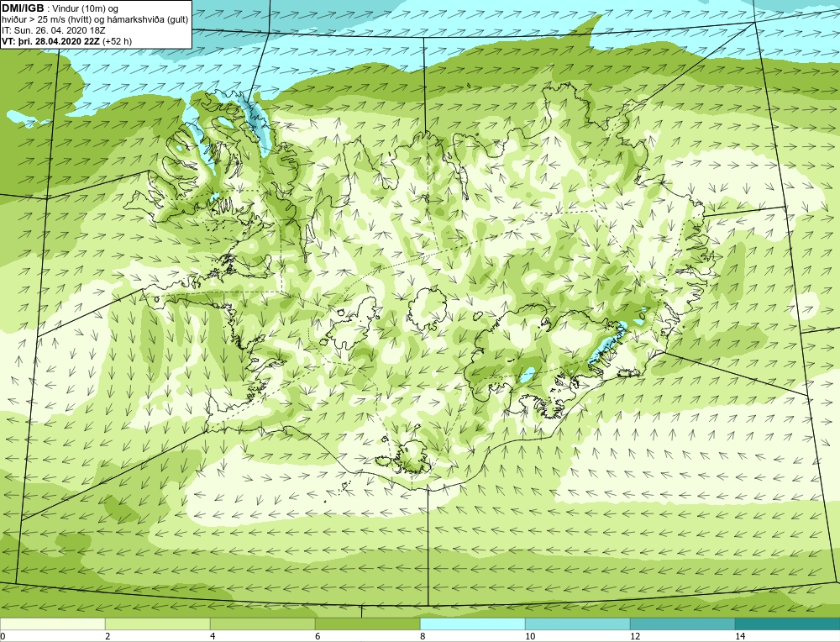Image resolution: width=840 pixels, height=642 pixels.
Task: Click the 2–4 m/s light green swatch
Action: point(158,624)
